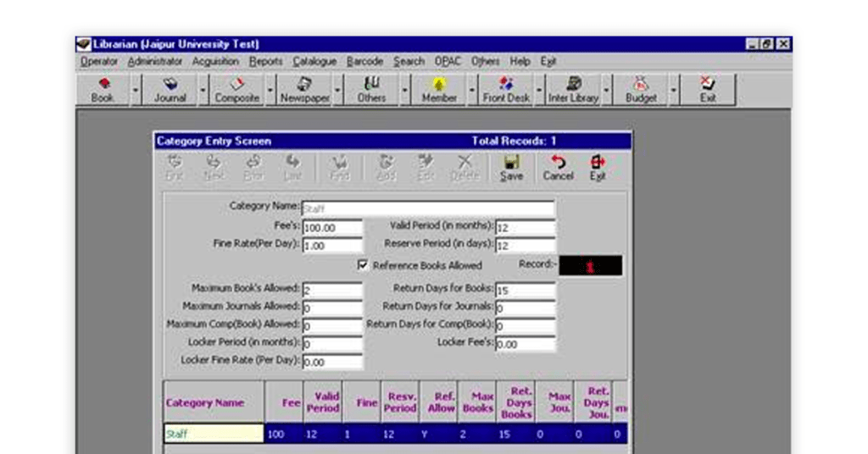Go to Prior record icon

point(253,168)
